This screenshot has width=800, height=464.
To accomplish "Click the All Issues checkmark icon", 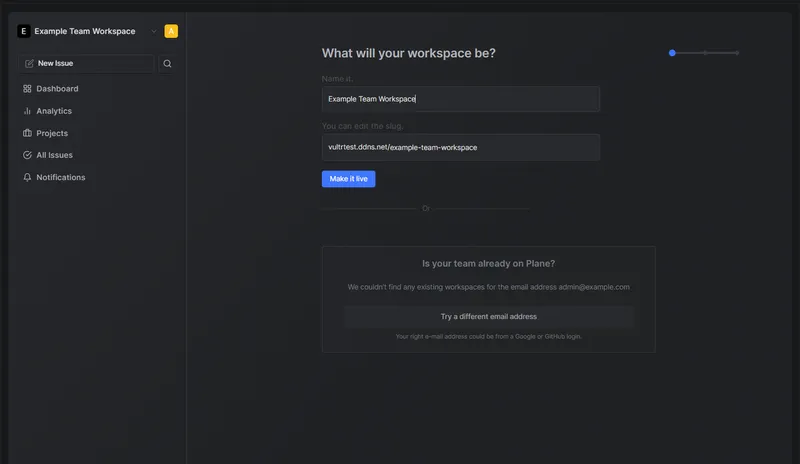I will (x=28, y=155).
